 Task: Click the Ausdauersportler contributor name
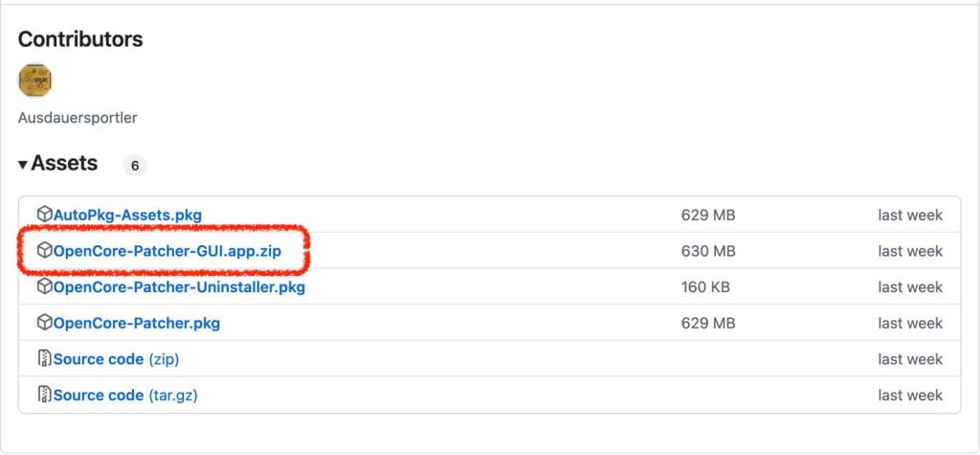[x=78, y=118]
